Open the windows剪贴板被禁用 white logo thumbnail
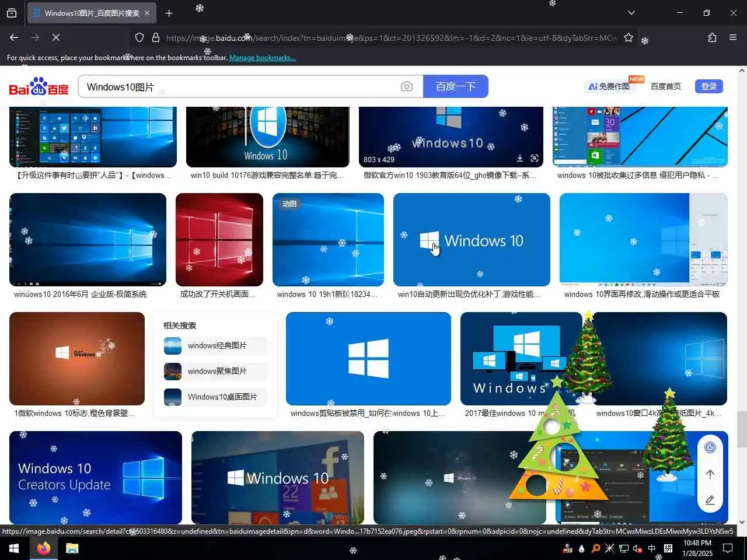 (x=368, y=359)
